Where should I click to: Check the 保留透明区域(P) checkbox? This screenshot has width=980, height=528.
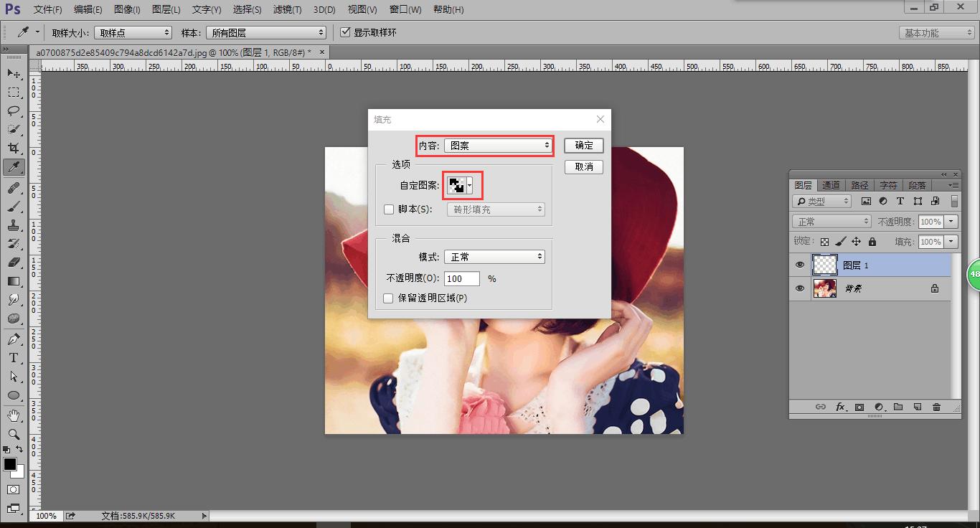tap(389, 298)
